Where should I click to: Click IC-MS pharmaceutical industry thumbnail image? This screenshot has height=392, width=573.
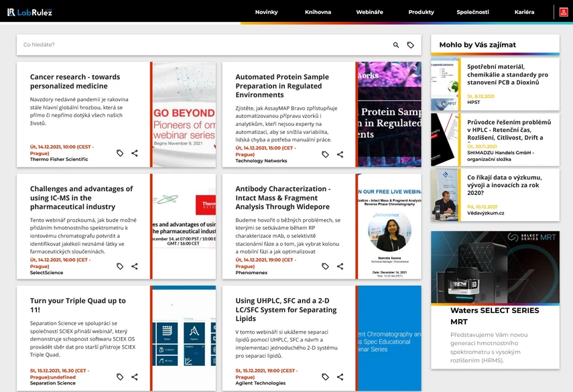coord(184,226)
